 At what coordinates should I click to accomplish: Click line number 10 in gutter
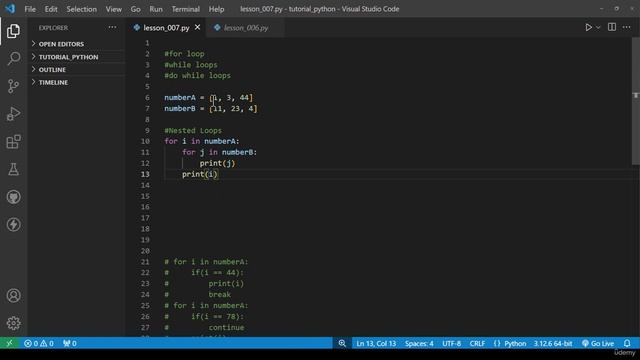tap(145, 141)
